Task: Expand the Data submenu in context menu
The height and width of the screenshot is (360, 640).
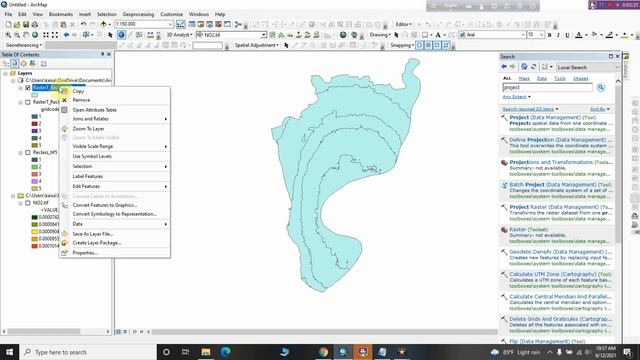Action: [x=115, y=224]
